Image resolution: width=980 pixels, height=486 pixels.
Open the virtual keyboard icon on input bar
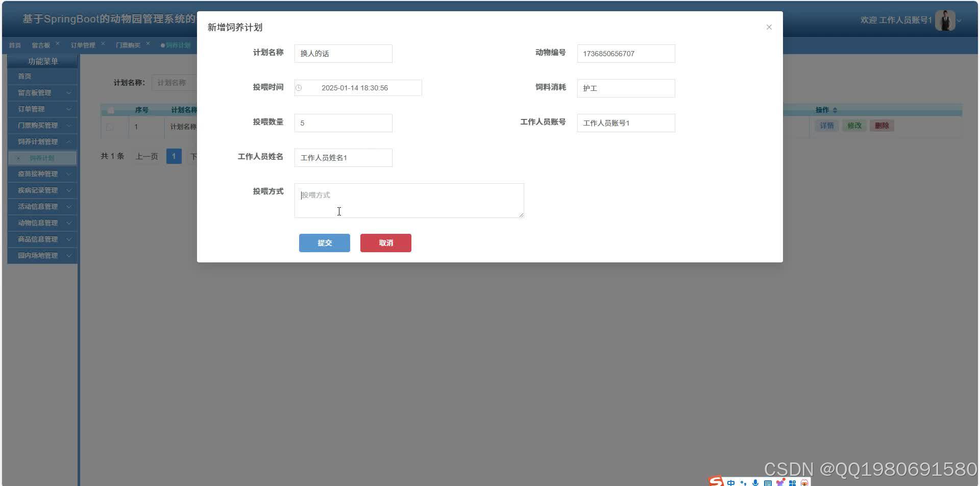767,483
